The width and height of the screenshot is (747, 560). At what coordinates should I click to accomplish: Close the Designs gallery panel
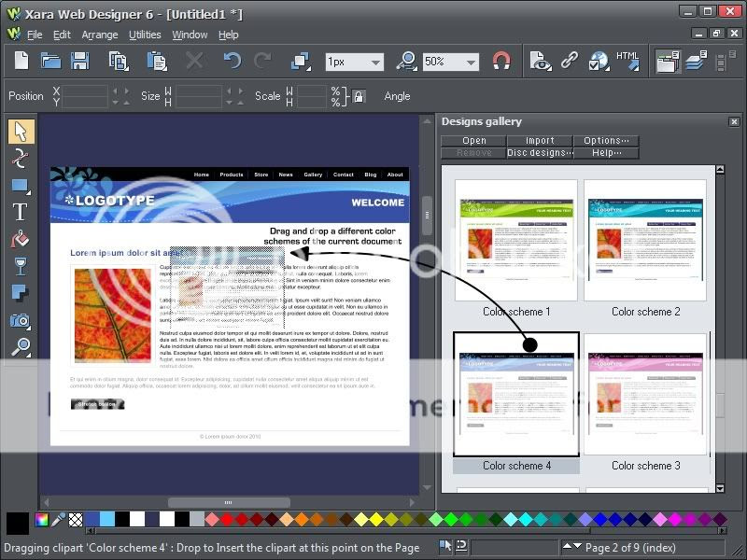(734, 122)
